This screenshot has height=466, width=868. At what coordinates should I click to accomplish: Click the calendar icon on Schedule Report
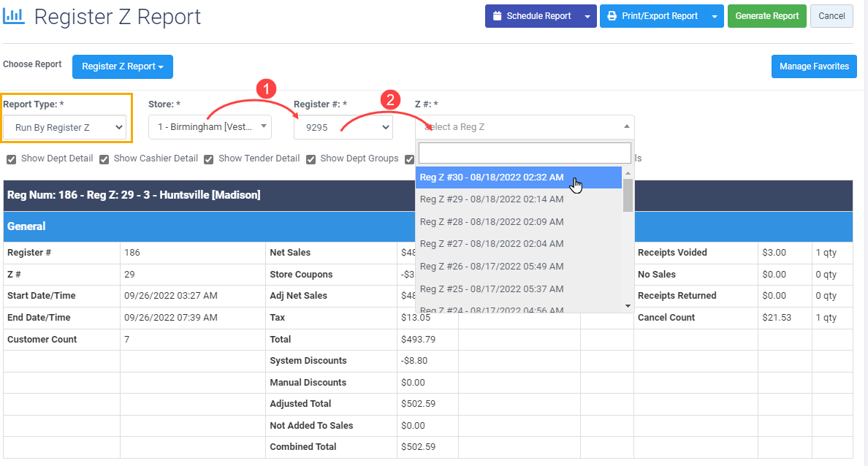(x=497, y=16)
